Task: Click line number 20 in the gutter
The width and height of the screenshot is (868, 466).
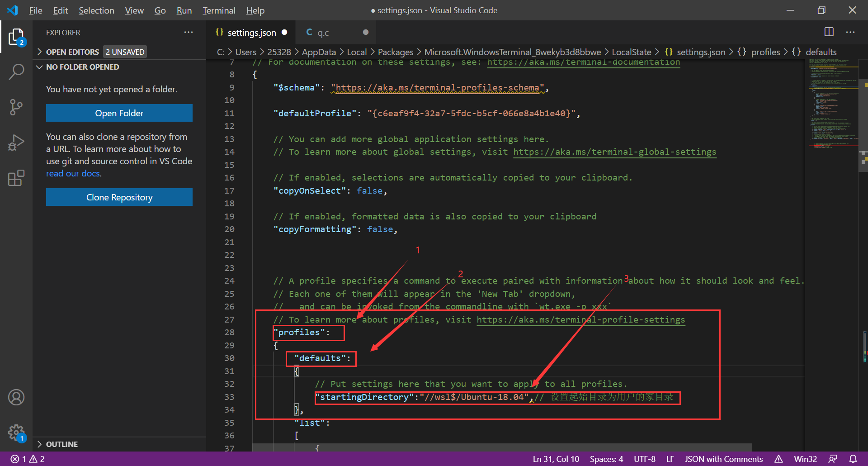Action: (x=229, y=229)
